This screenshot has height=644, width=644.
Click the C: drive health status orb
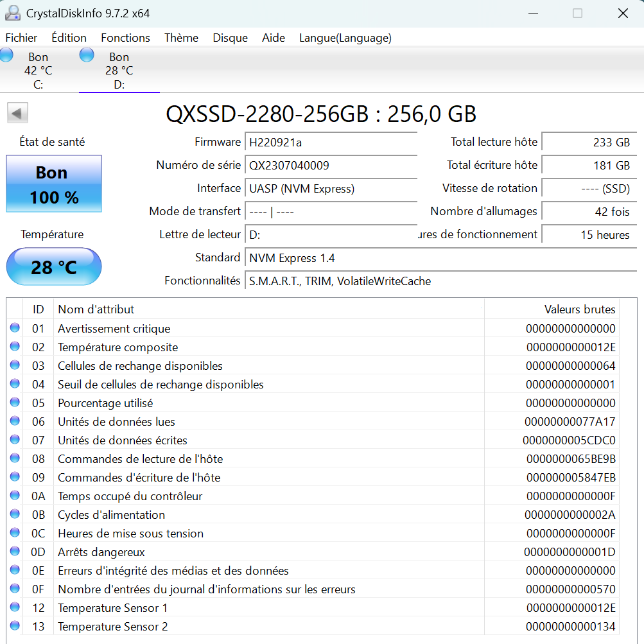coord(6,55)
